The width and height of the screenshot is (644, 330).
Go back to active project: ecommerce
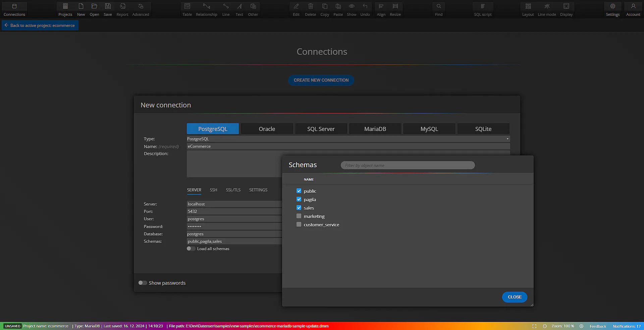tap(40, 25)
